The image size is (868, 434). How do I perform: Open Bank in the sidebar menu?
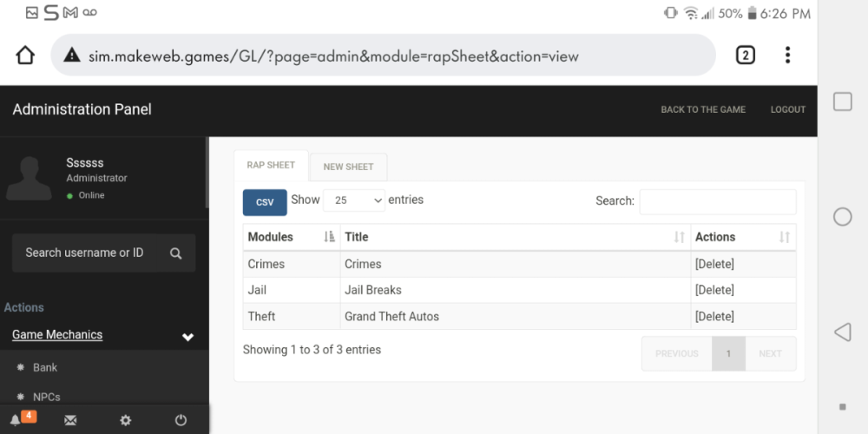coord(45,367)
